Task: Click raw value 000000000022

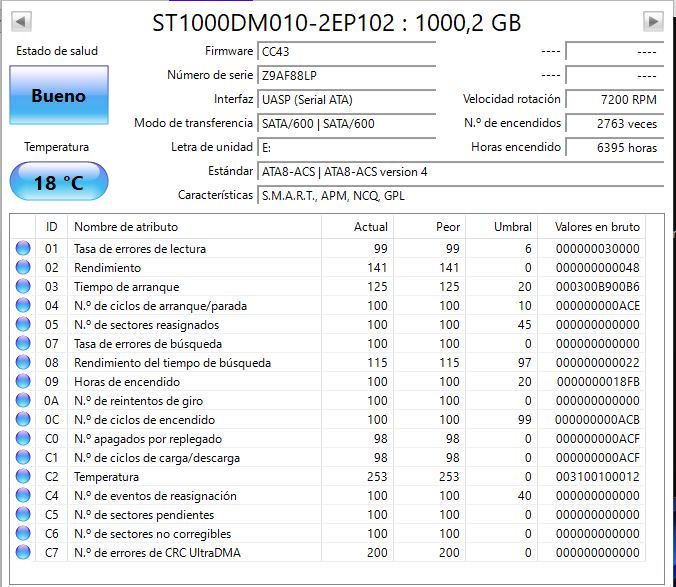Action: [598, 362]
